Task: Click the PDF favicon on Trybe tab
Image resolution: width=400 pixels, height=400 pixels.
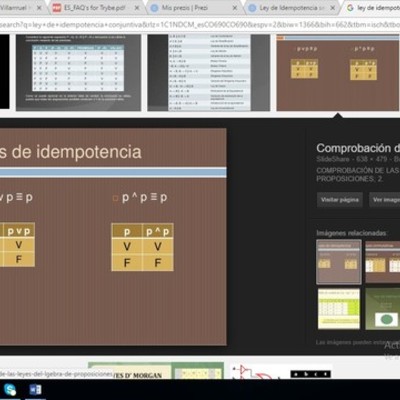Action: 57,8
